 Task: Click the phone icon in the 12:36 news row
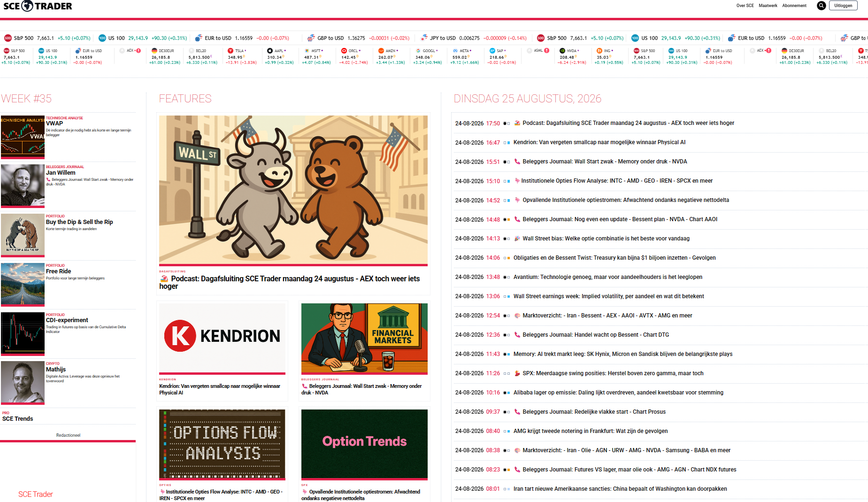tap(517, 335)
